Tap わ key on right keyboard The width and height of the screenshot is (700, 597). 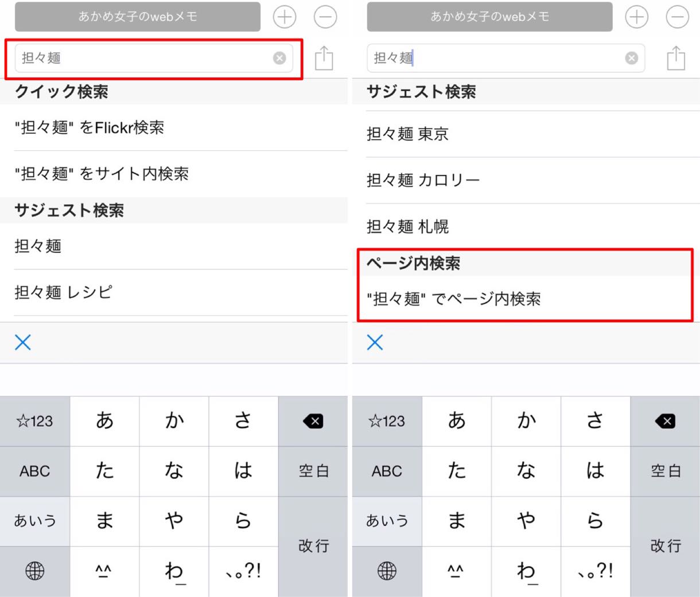pos(526,571)
